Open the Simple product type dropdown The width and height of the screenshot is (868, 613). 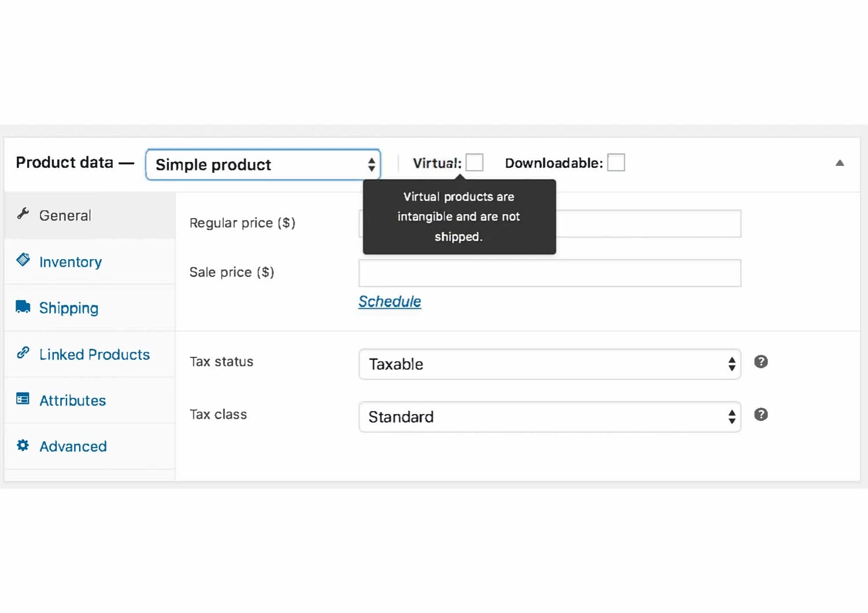[x=263, y=165]
